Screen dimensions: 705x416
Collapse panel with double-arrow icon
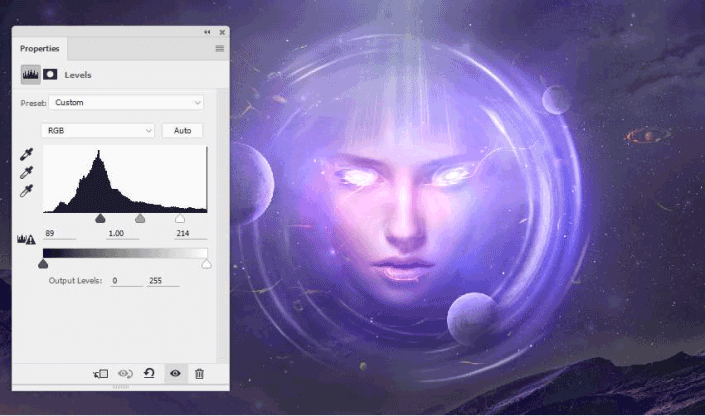pyautogui.click(x=207, y=32)
